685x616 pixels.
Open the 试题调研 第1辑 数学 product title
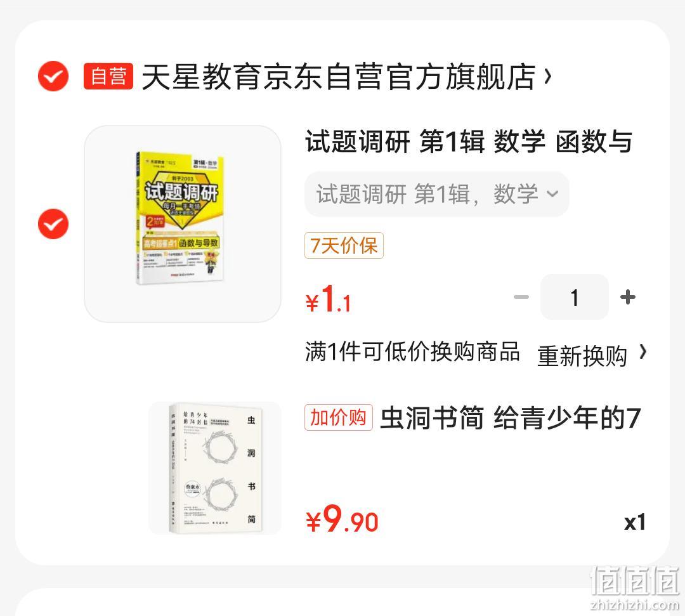pyautogui.click(x=469, y=141)
